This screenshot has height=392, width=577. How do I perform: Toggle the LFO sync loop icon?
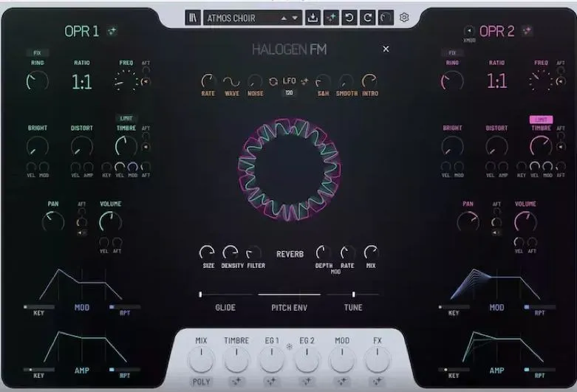(273, 82)
